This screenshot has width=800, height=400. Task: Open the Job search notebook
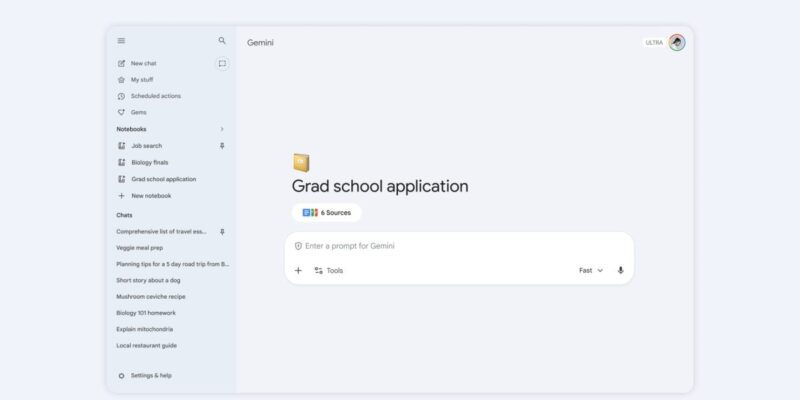click(x=146, y=146)
